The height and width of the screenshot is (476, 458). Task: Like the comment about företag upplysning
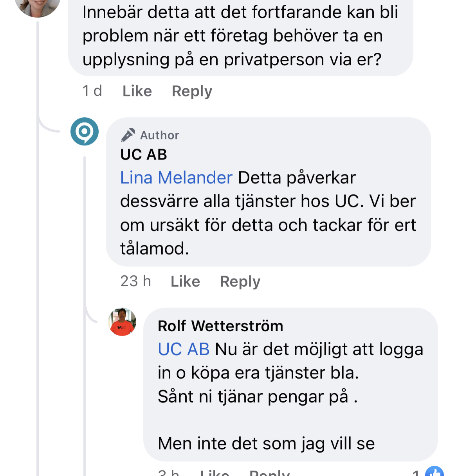click(x=137, y=91)
